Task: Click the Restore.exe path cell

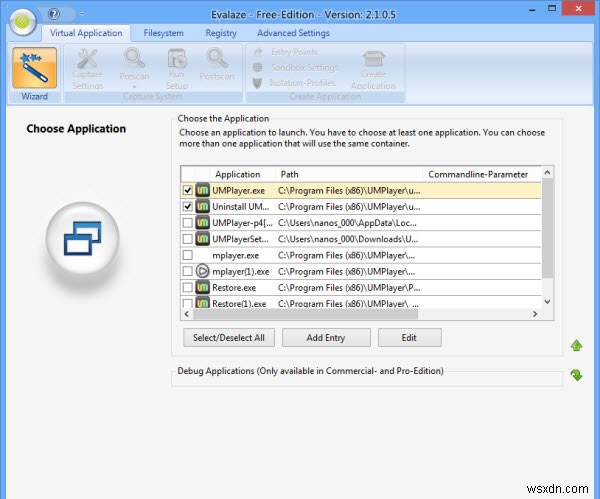Action: (349, 287)
